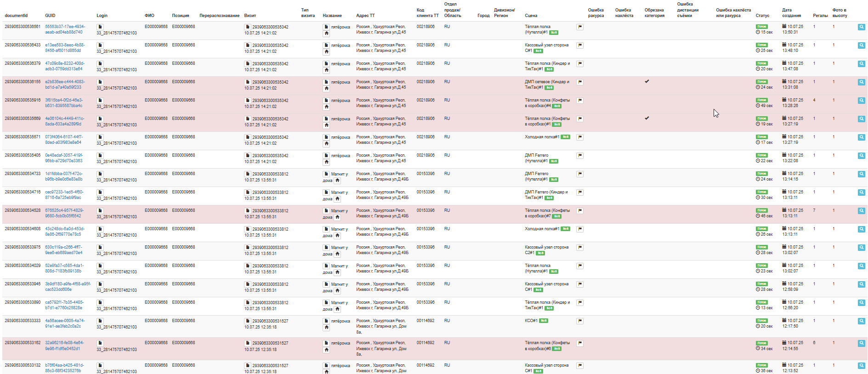Open visit file icon for document 2939063300533975
Viewport: 868px width, 374px height.
point(248,248)
